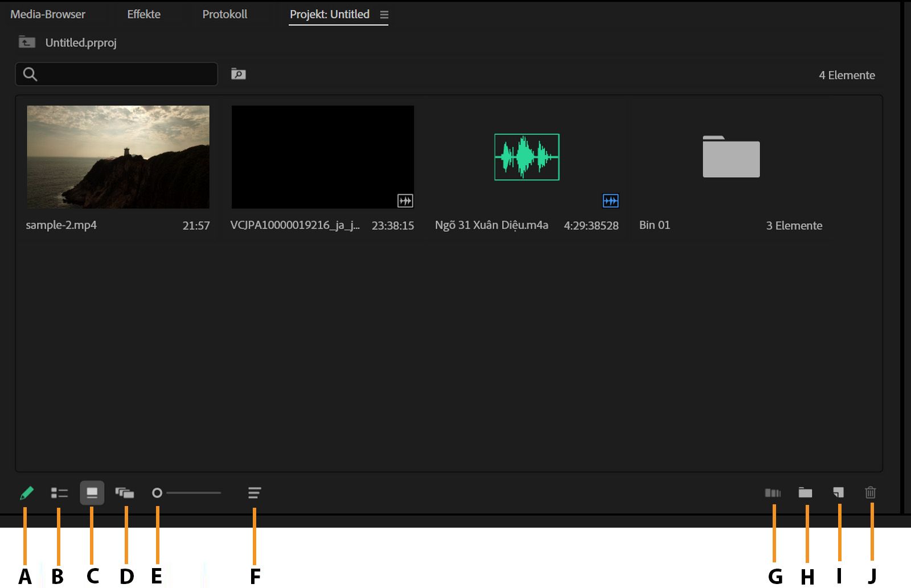Toggle the audio sync badge on Ngõ clip

(610, 201)
